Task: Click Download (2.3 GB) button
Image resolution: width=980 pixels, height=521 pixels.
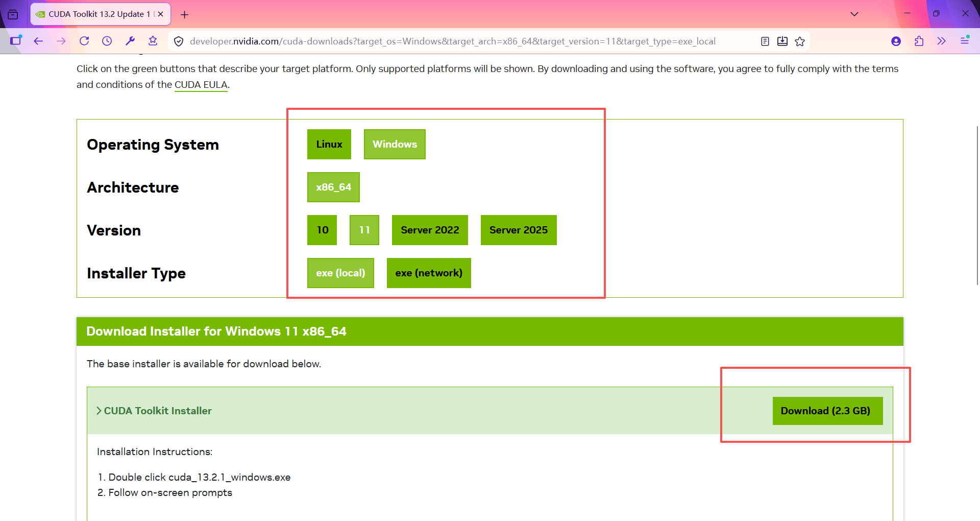Action: coord(827,411)
